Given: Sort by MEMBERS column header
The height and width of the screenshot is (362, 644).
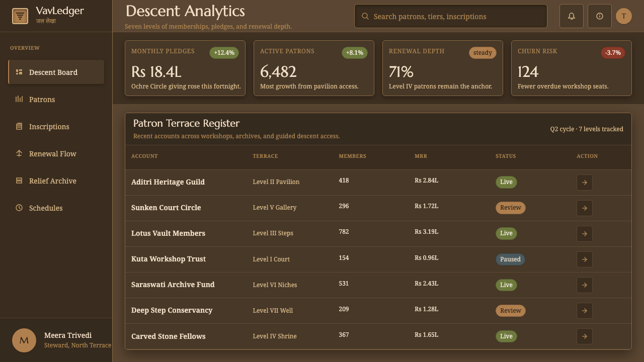Looking at the screenshot, I should [x=352, y=156].
